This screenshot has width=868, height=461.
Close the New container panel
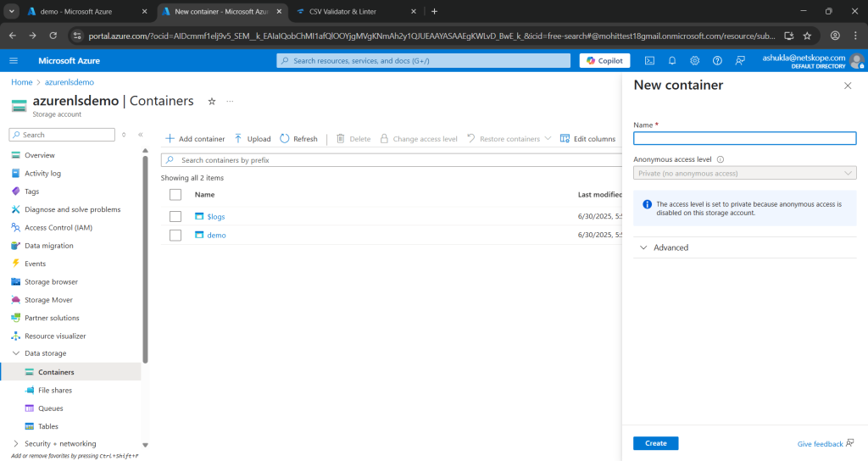click(848, 86)
